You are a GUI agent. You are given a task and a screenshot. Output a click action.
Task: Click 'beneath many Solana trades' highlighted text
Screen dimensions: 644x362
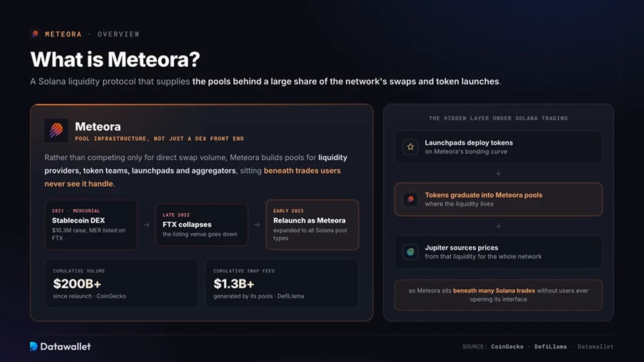tap(494, 291)
